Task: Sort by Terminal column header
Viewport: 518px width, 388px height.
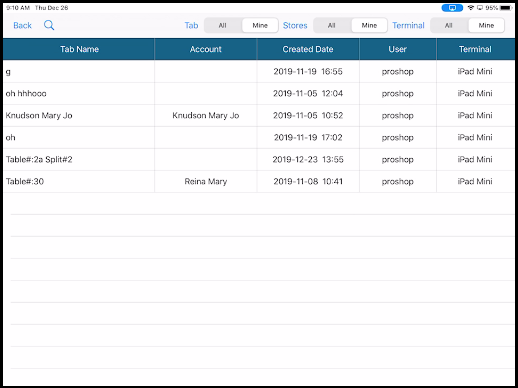Action: coord(475,49)
